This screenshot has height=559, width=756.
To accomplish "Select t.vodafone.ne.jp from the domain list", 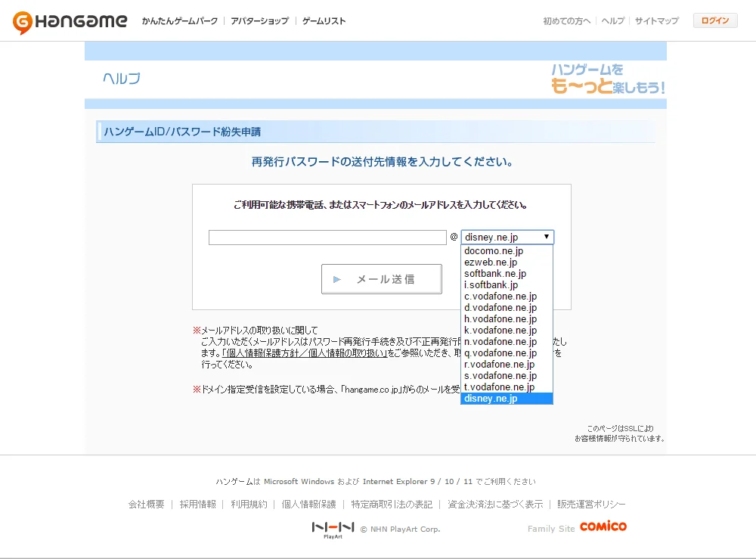I will point(507,387).
